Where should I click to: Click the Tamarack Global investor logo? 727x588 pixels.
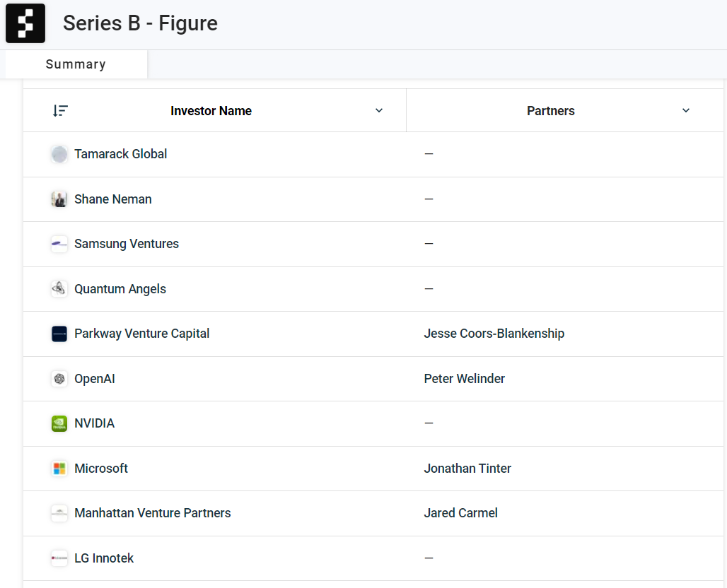[x=59, y=154]
